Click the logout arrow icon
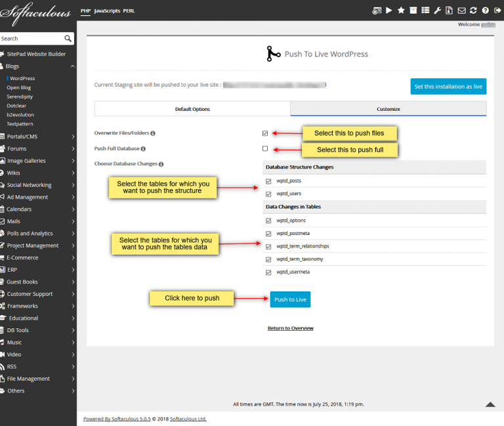The image size is (504, 426). pos(497,11)
